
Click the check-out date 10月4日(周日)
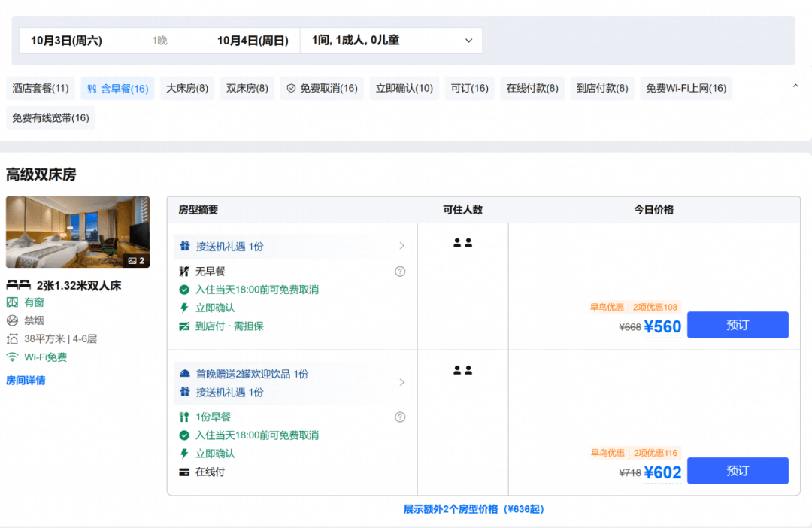253,41
